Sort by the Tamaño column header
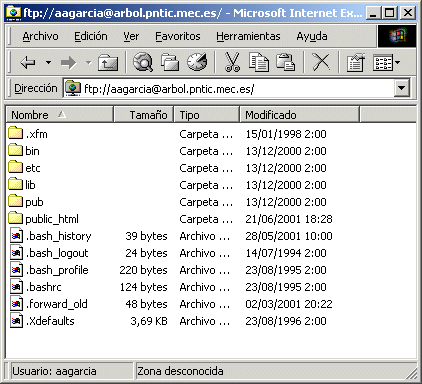 144,115
